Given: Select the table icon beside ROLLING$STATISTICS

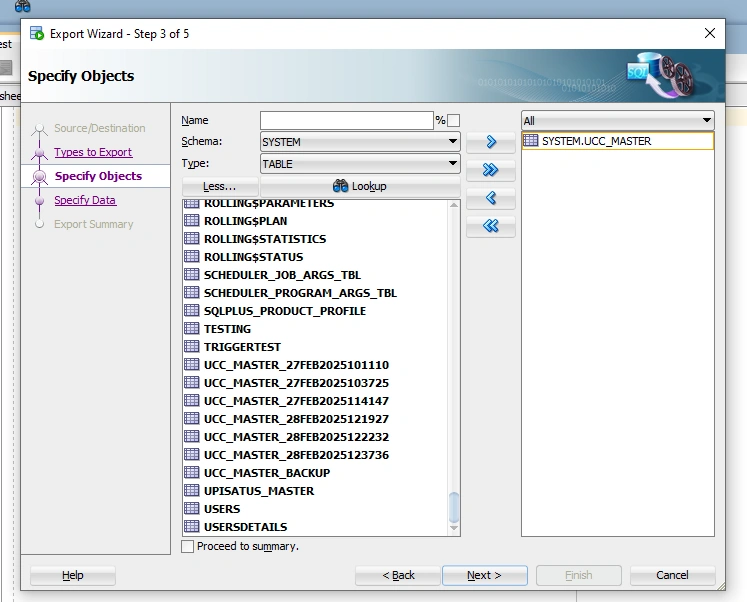Looking at the screenshot, I should (192, 239).
